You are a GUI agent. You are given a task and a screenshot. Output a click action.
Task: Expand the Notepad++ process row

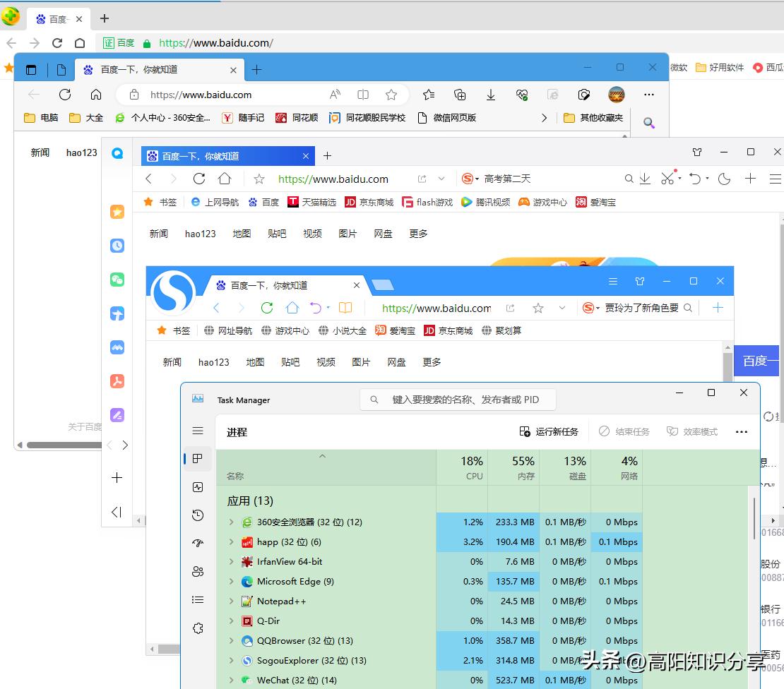coord(231,601)
